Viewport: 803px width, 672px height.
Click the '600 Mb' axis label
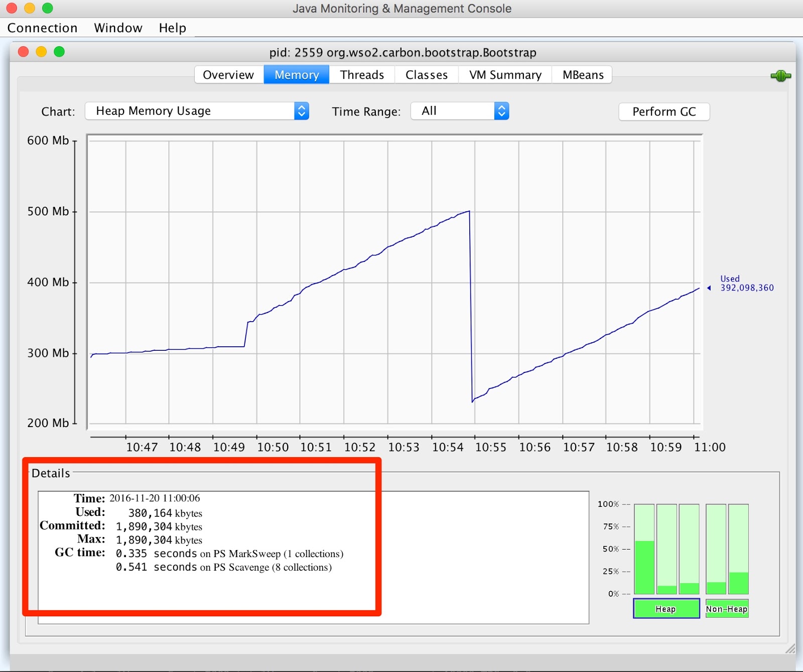tap(48, 141)
